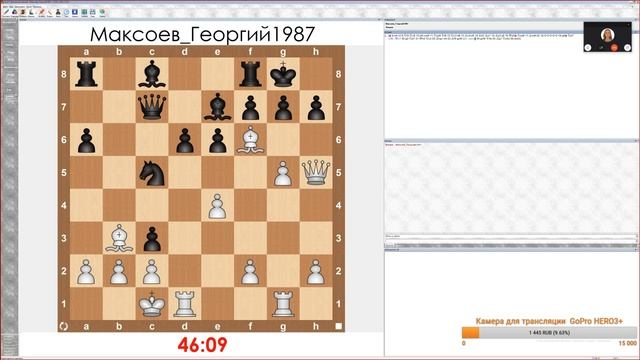Click the caller avatar in the video call widget
This screenshot has height=360, width=640.
coord(607,35)
